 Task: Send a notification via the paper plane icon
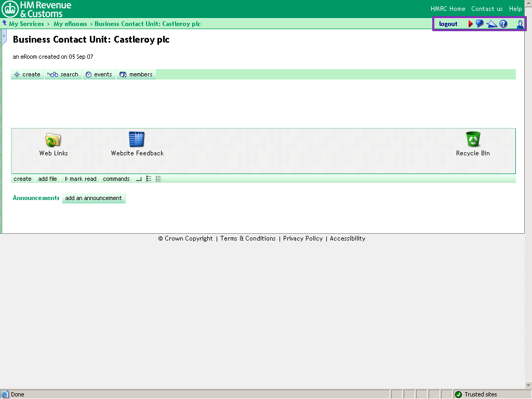click(492, 23)
